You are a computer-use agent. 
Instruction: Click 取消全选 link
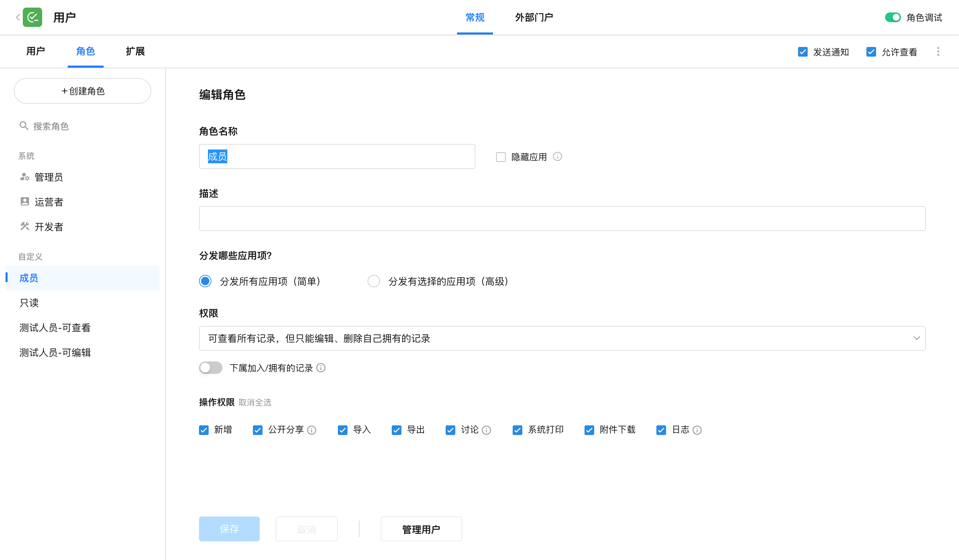(x=255, y=402)
